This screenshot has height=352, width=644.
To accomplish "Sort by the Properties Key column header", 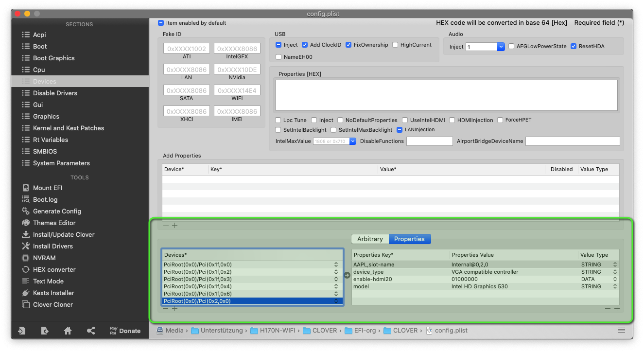I will [400, 255].
